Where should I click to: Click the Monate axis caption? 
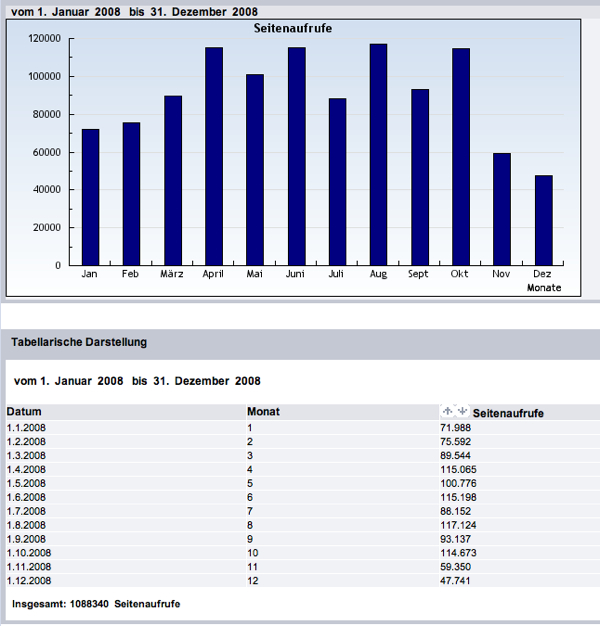(544, 287)
